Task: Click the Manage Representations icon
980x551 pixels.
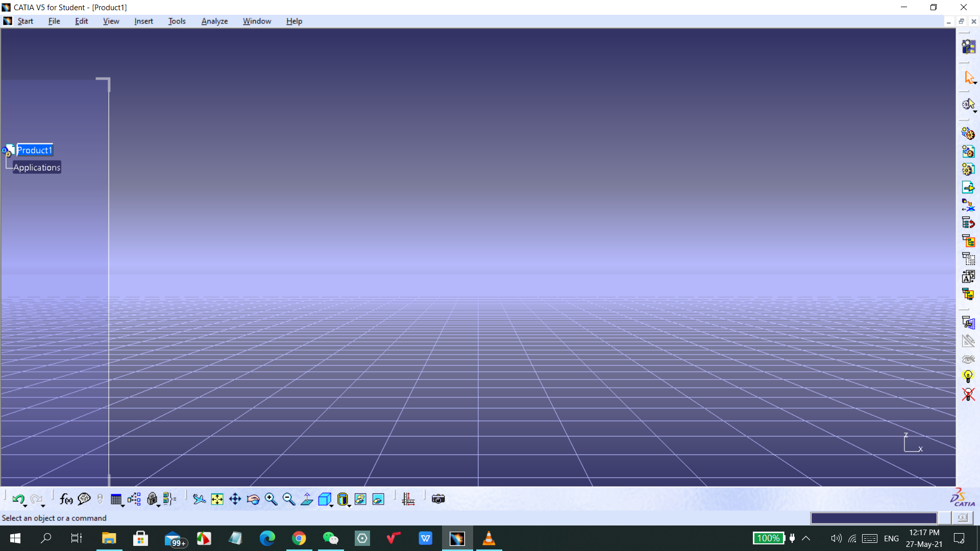Action: pos(968,277)
